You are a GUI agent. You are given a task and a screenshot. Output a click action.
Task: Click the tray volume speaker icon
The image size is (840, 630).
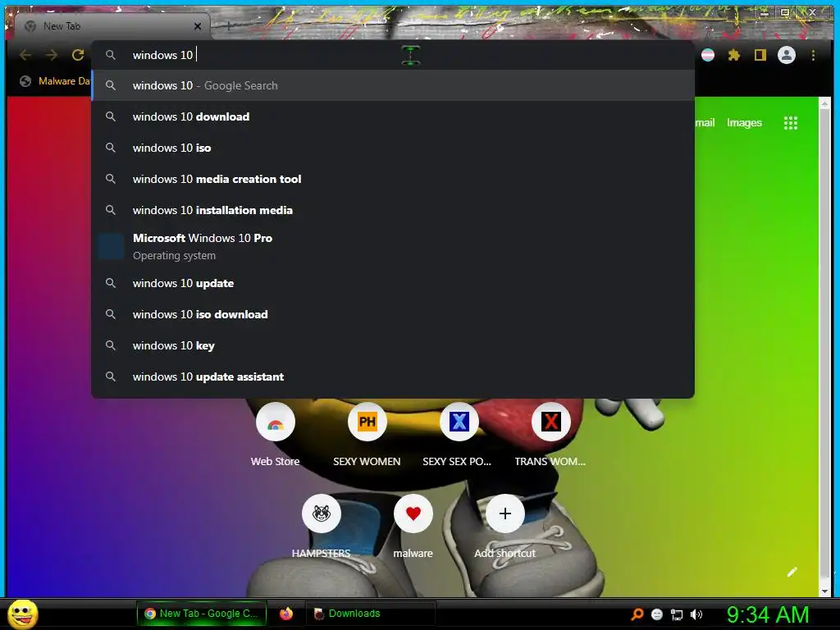coord(696,614)
